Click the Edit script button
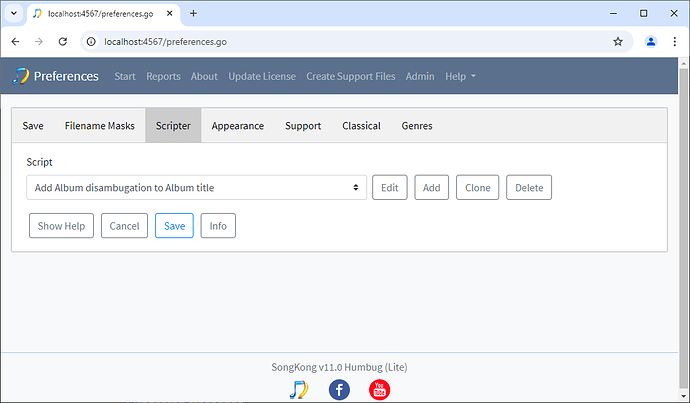 [389, 187]
